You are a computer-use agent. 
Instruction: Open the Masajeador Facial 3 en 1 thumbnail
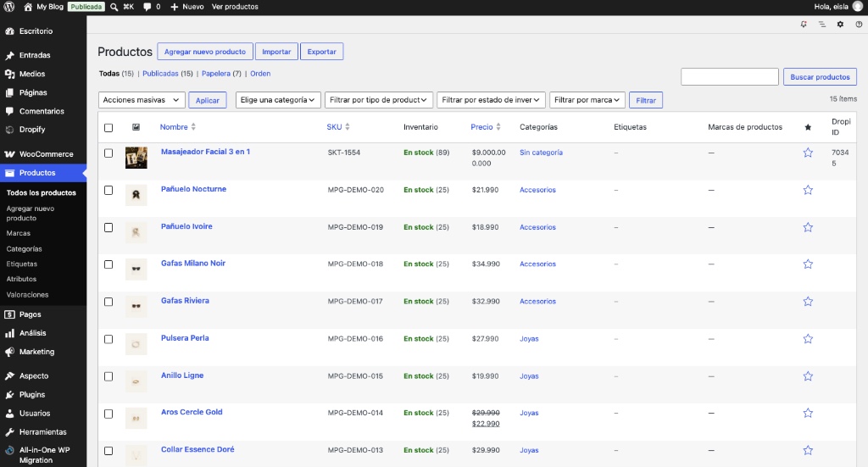tap(136, 158)
